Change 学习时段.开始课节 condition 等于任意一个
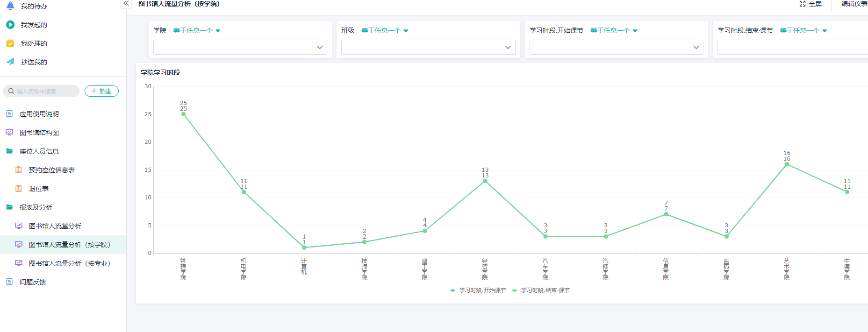The width and height of the screenshot is (868, 332). click(x=613, y=31)
